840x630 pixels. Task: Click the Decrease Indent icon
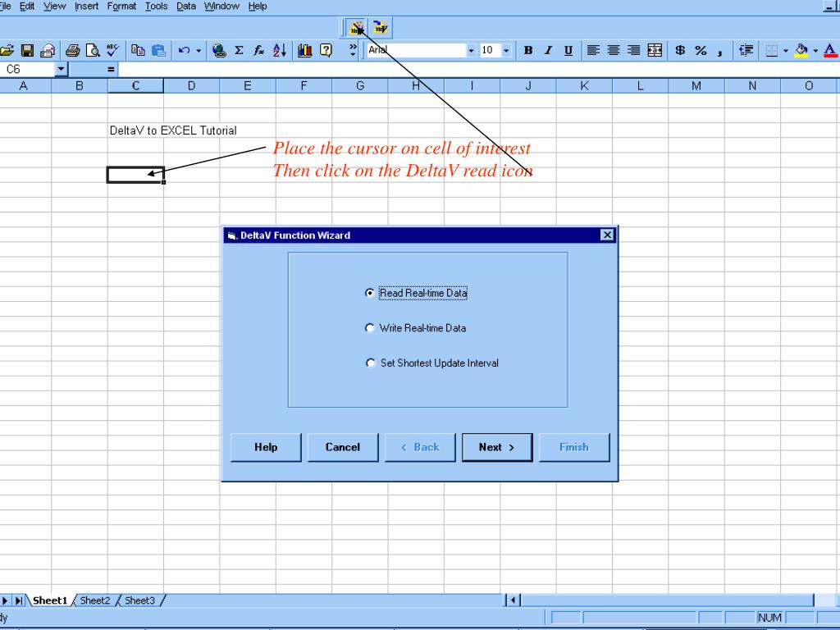point(746,50)
